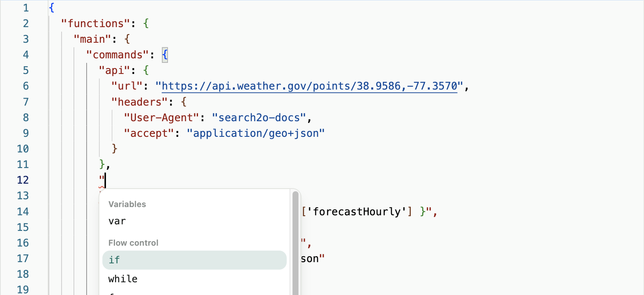Click the "search2o-docs" string value
The image size is (644, 295).
pyautogui.click(x=259, y=118)
